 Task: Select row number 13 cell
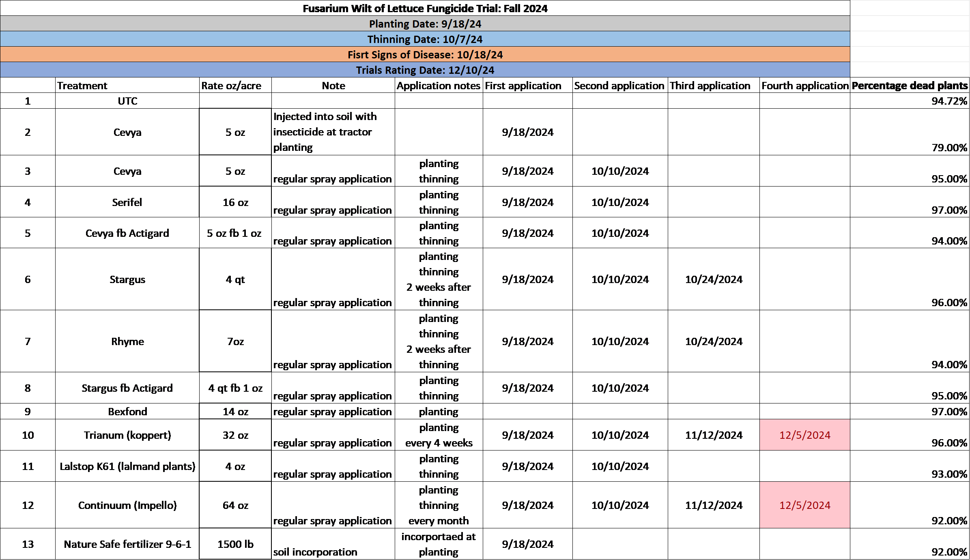pos(28,544)
